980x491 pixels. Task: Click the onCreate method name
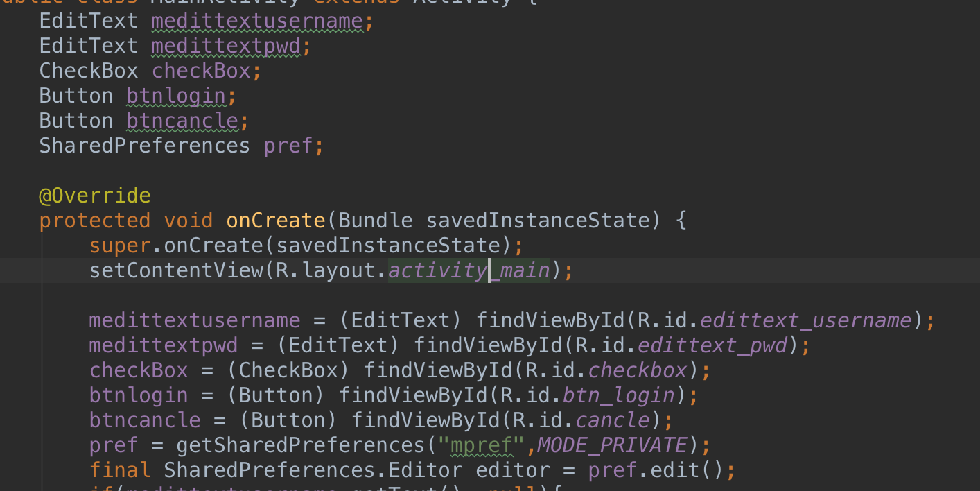click(276, 221)
